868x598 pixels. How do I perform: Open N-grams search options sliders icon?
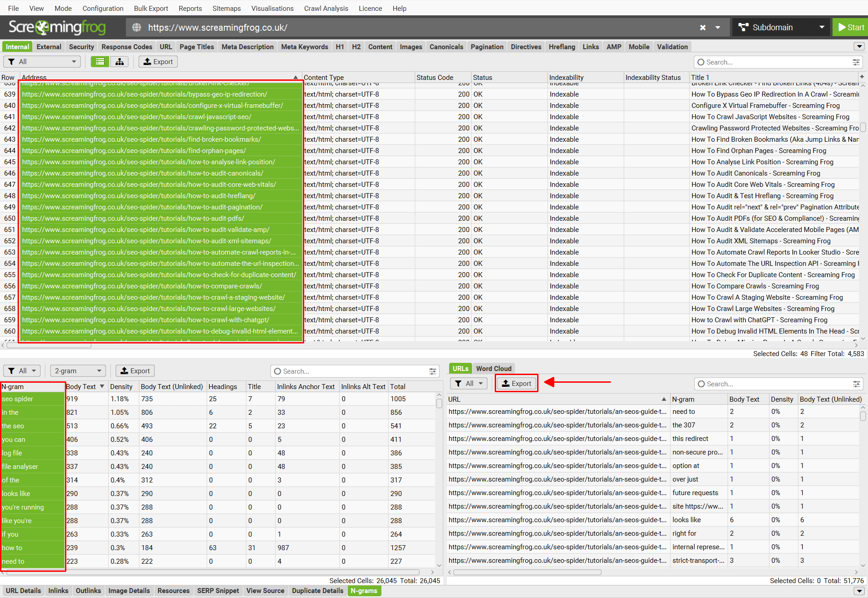pyautogui.click(x=432, y=371)
